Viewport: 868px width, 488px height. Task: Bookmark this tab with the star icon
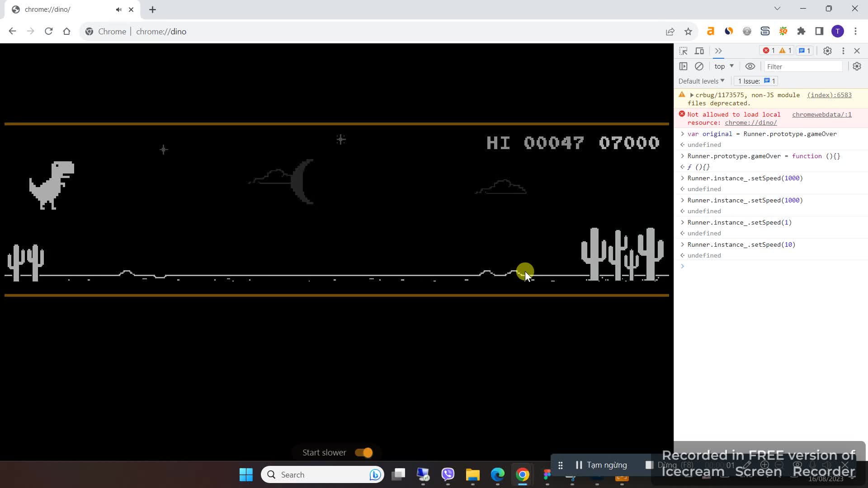pyautogui.click(x=688, y=31)
